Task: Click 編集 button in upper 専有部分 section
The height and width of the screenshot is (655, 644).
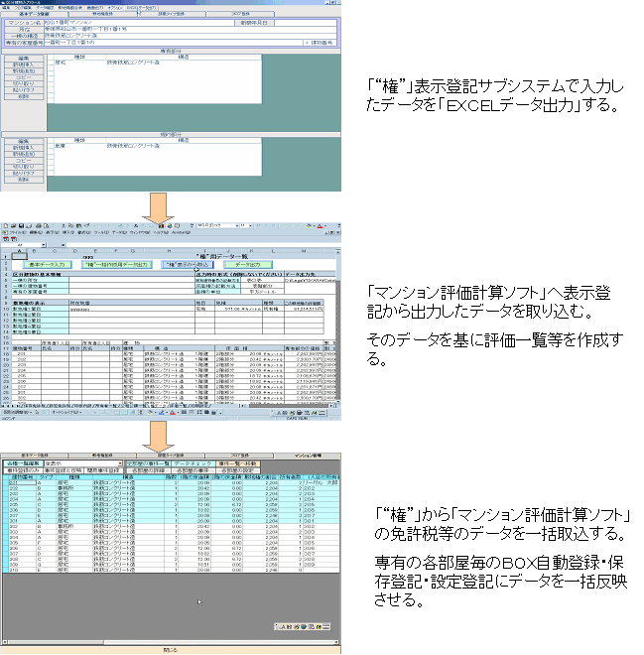Action: [x=24, y=59]
